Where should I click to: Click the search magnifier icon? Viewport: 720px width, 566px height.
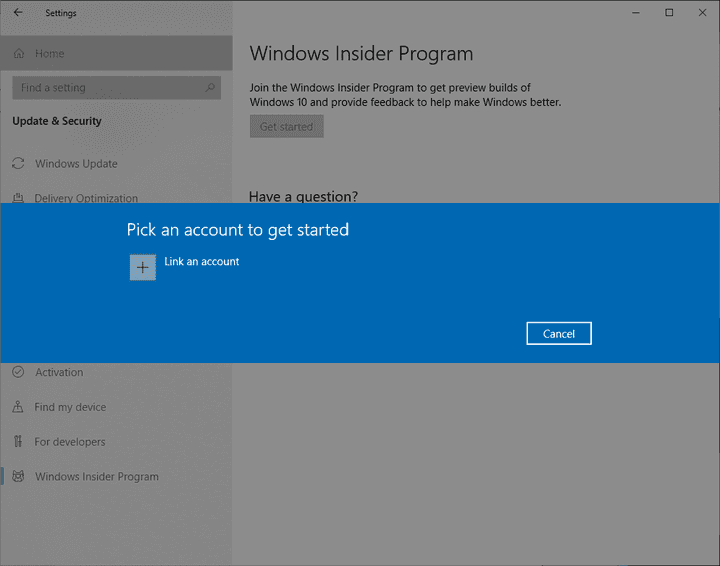tap(210, 87)
